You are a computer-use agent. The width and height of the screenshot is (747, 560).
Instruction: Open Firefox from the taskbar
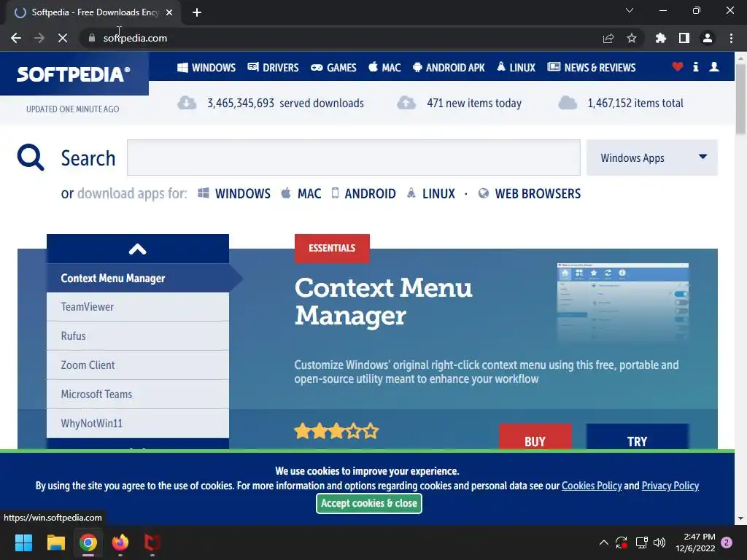pyautogui.click(x=120, y=542)
